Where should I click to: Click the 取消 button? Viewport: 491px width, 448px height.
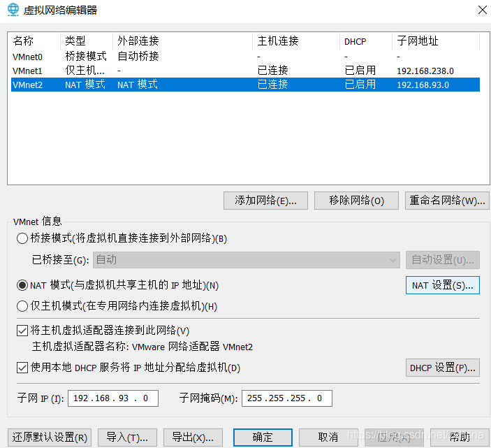(328, 438)
